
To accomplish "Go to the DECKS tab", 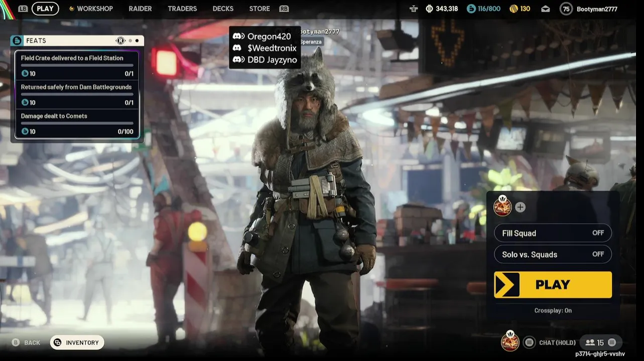I will [x=223, y=9].
